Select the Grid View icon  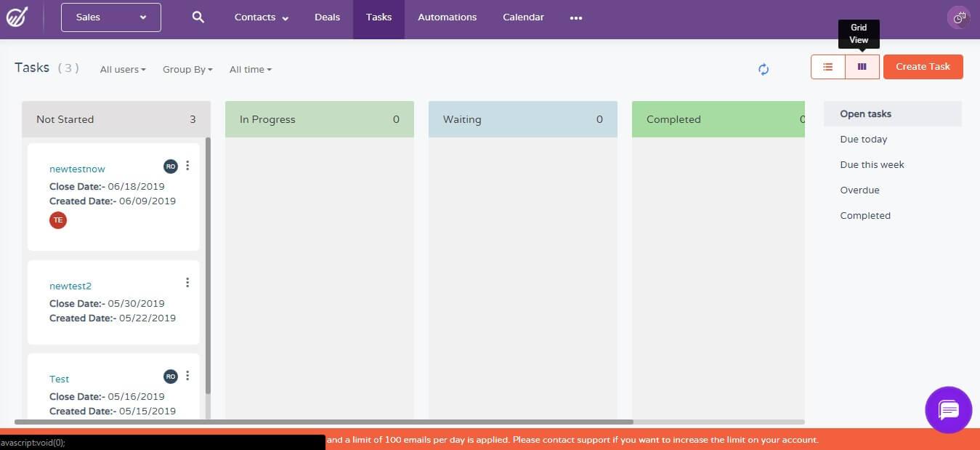[x=862, y=66]
